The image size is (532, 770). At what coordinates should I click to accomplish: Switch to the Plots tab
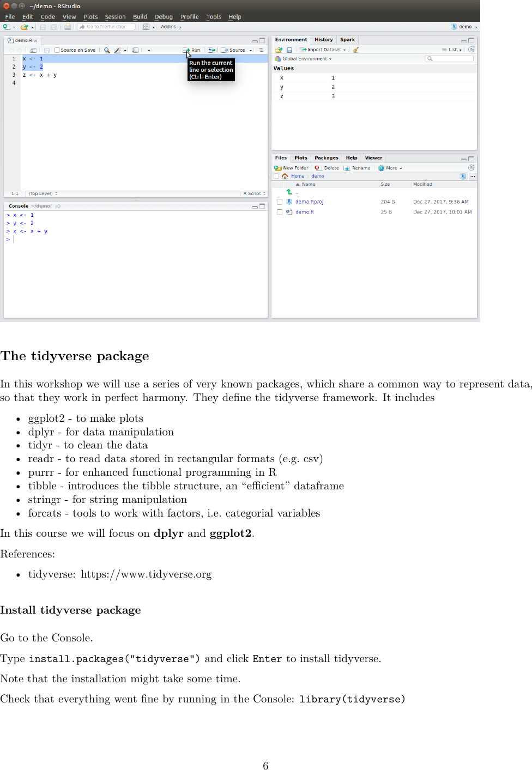(301, 158)
